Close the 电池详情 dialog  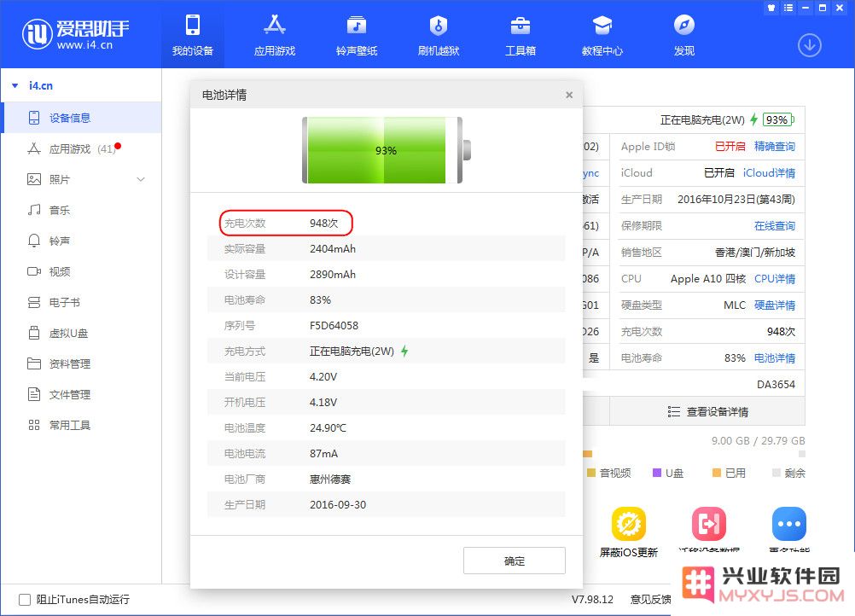click(569, 95)
